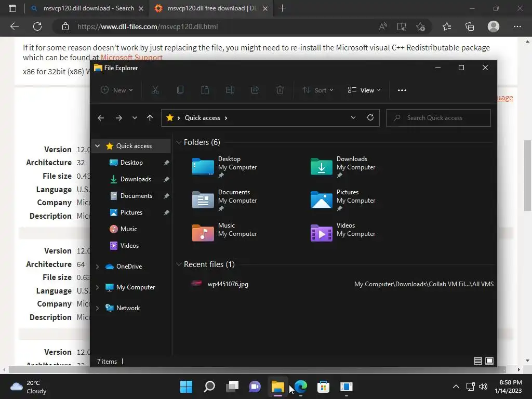This screenshot has width=532, height=399.
Task: Open the Desktop folder tile
Action: (x=224, y=167)
